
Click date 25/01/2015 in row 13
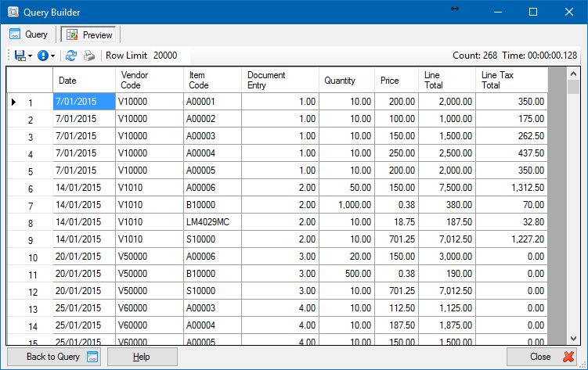coord(84,308)
